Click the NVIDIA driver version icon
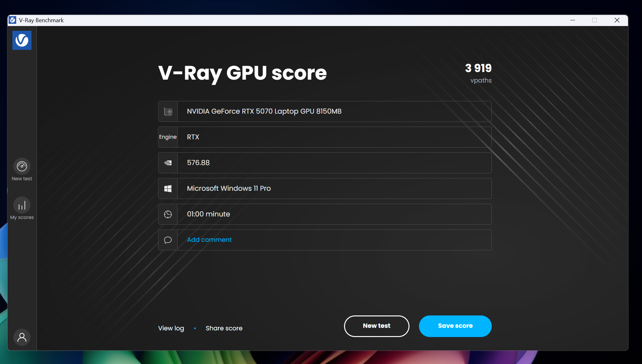642x364 pixels. click(x=168, y=163)
